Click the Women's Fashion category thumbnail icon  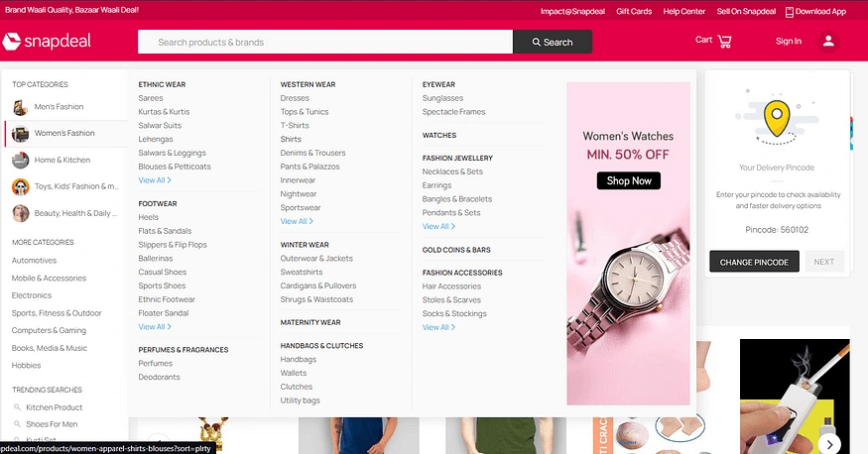(x=21, y=133)
